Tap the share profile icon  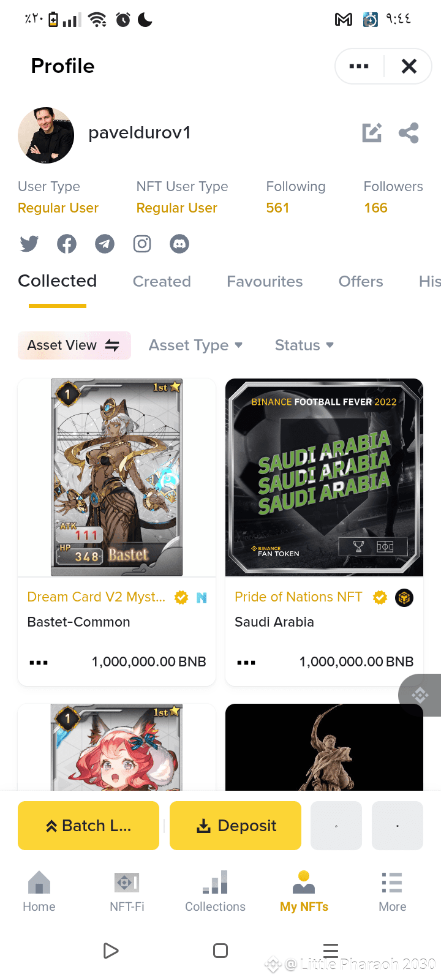[x=409, y=132]
